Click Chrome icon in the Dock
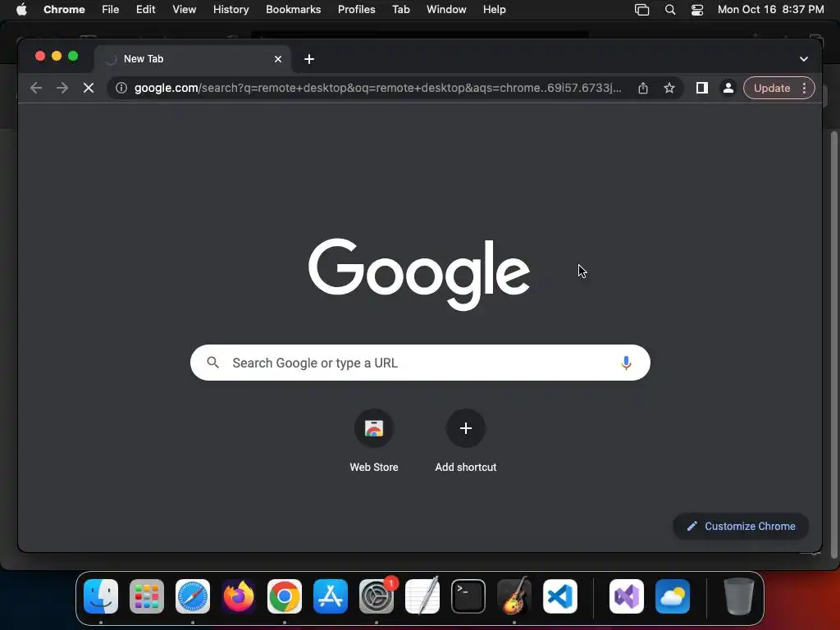 285,596
